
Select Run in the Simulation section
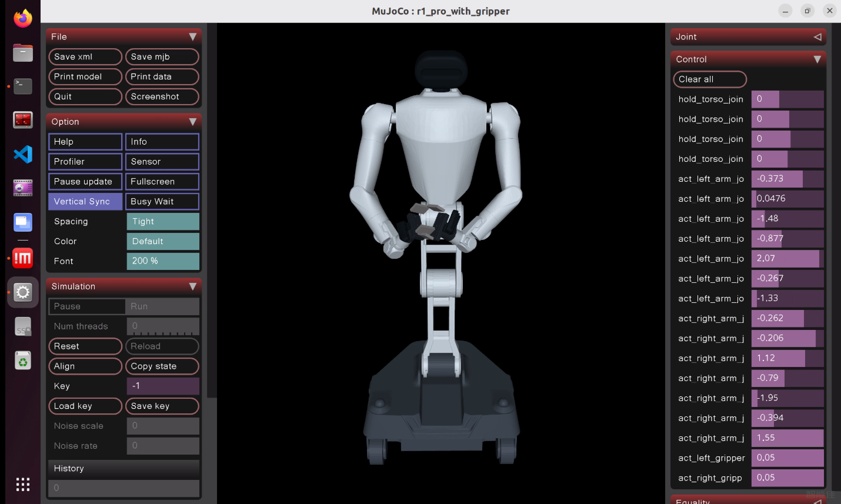point(162,306)
